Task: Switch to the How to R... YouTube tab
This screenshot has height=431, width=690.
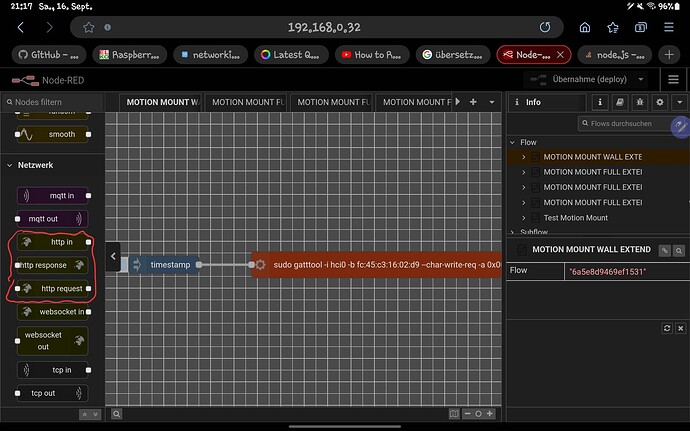Action: (372, 55)
